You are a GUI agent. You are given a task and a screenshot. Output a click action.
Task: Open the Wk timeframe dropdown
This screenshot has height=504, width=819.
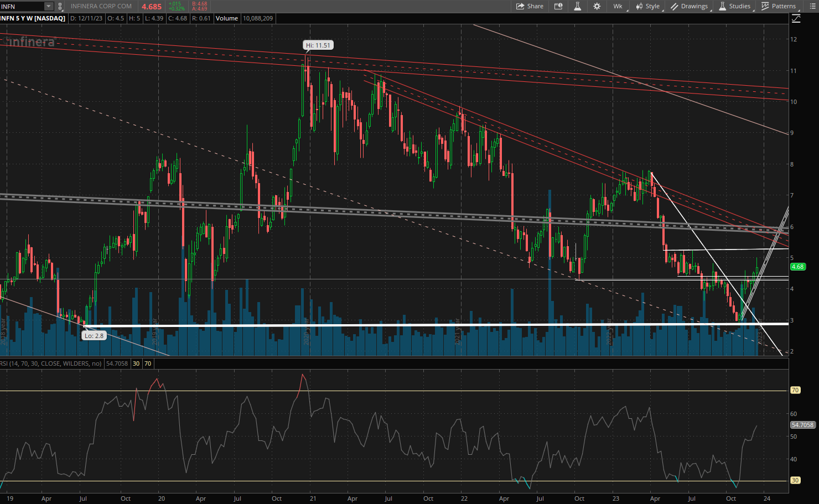(618, 6)
